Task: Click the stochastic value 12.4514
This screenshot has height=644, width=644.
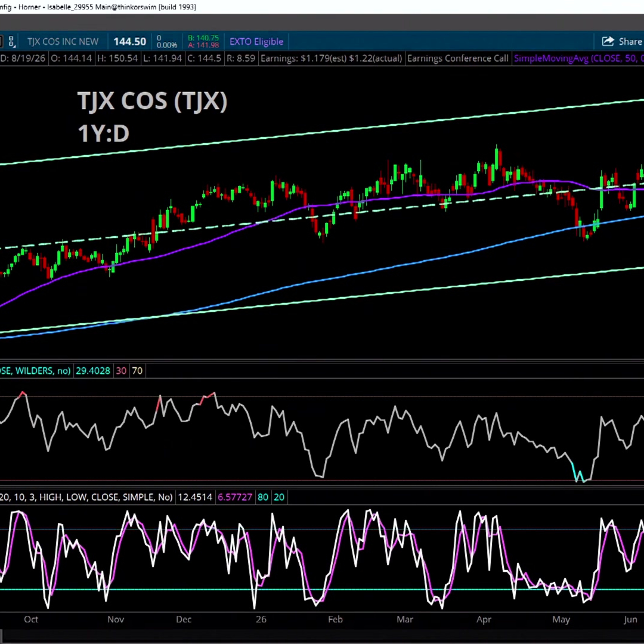Action: pyautogui.click(x=195, y=497)
